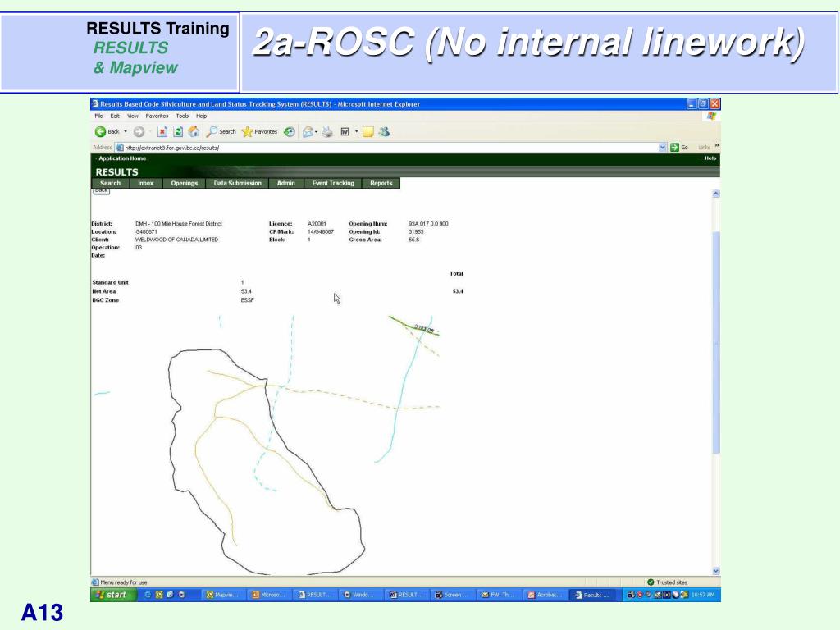Switch to the Event Tracking tab

[333, 183]
